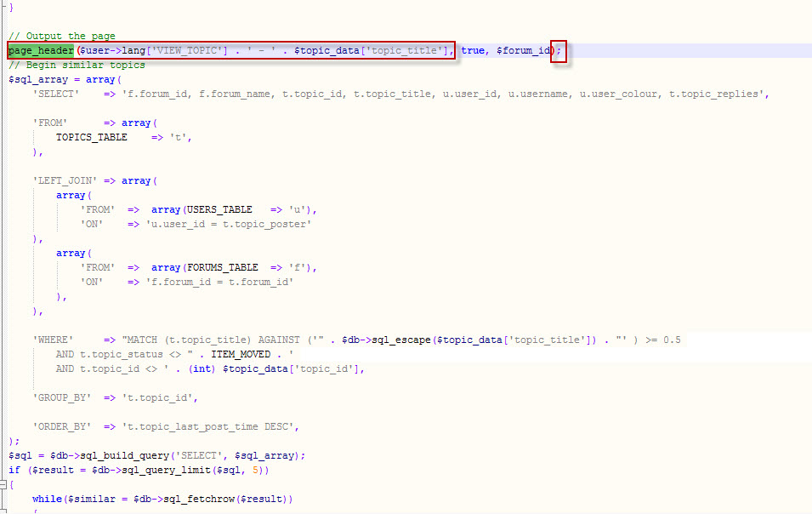
Task: Click the ITEM_MOVED constant
Action: pyautogui.click(x=241, y=354)
